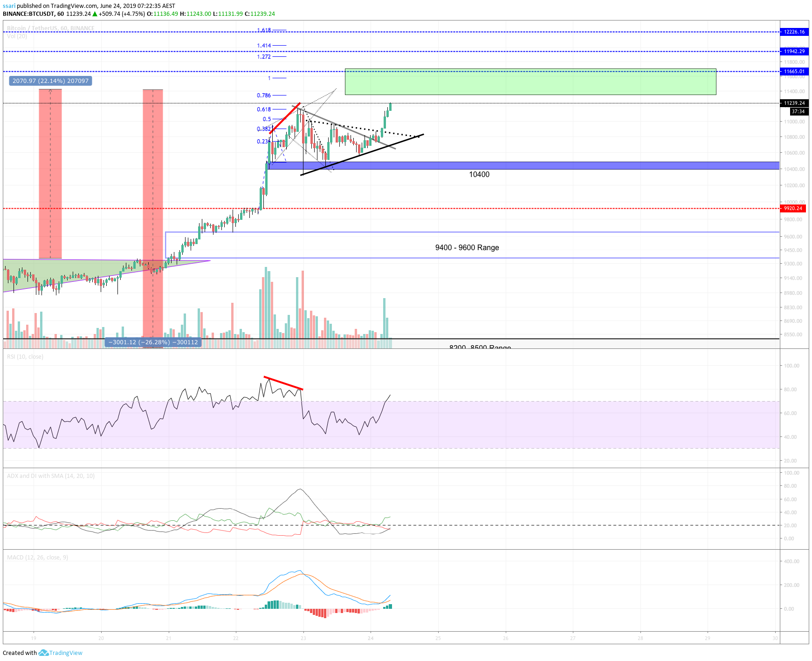Click the 1.272 Fibonacci level label

(x=264, y=57)
